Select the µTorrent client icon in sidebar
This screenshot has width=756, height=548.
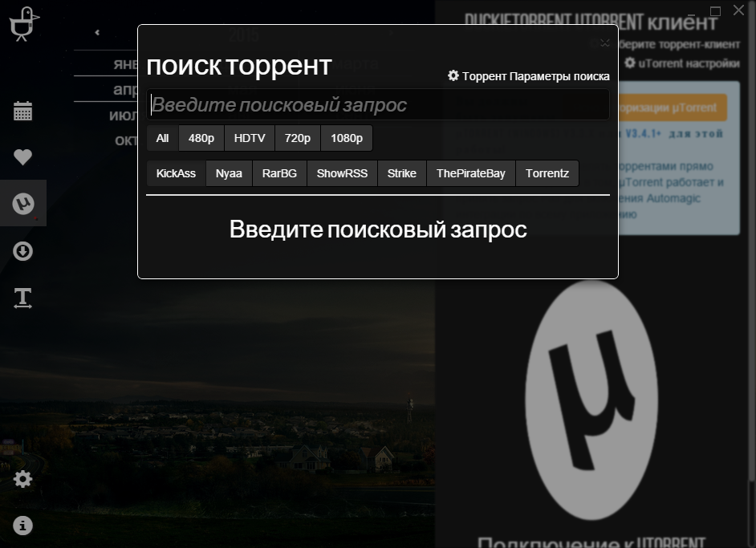coord(22,203)
